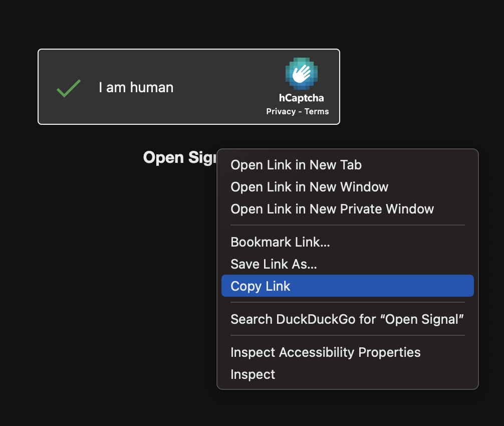Select Open Link in New Private Window

(332, 209)
